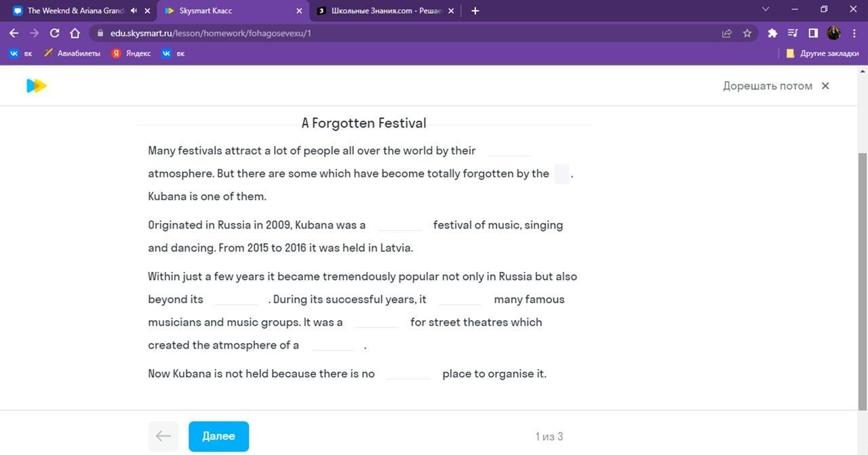868x455 pixels.
Task: Expand the tab search chevron
Action: 766,9
